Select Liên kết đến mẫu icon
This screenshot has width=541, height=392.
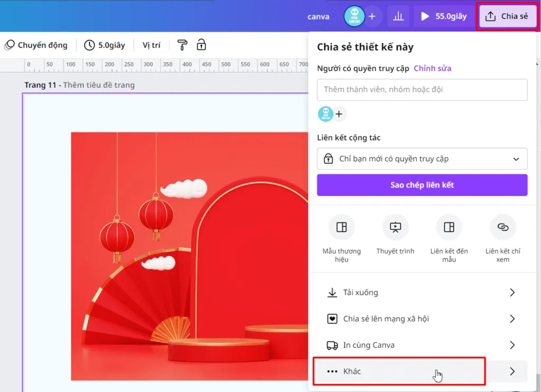pos(449,227)
